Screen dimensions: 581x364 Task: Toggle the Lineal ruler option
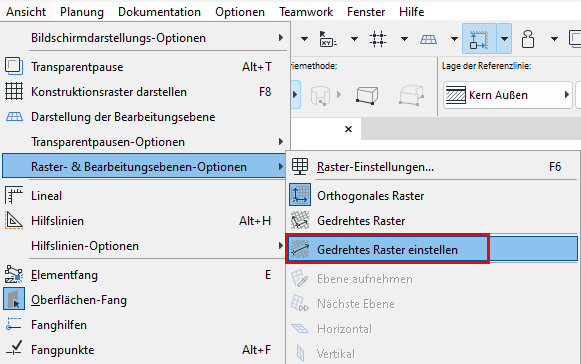pos(145,196)
